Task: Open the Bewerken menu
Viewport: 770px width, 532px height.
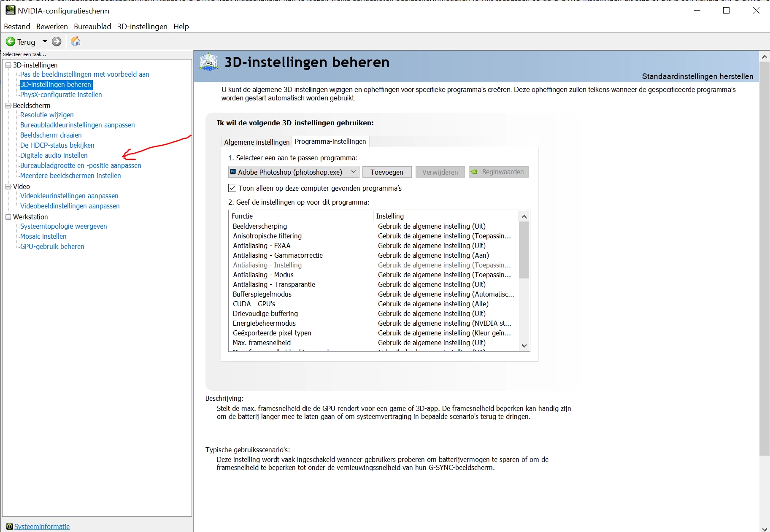Action: point(52,27)
